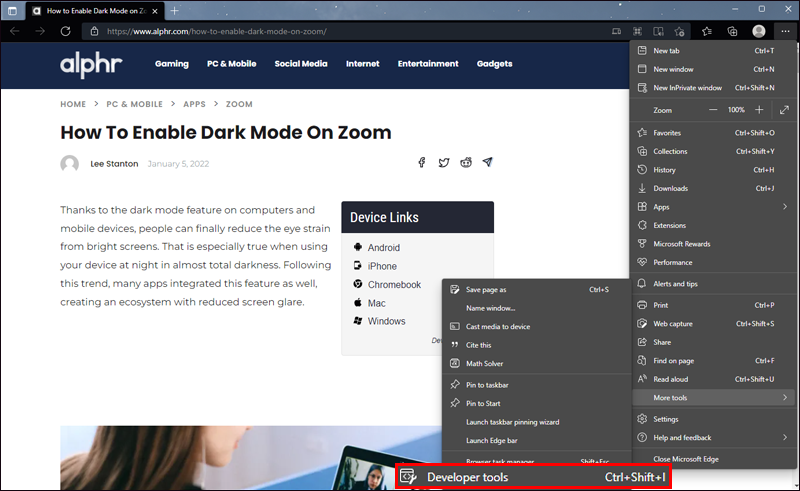Expand the Apps submenu

pyautogui.click(x=714, y=207)
